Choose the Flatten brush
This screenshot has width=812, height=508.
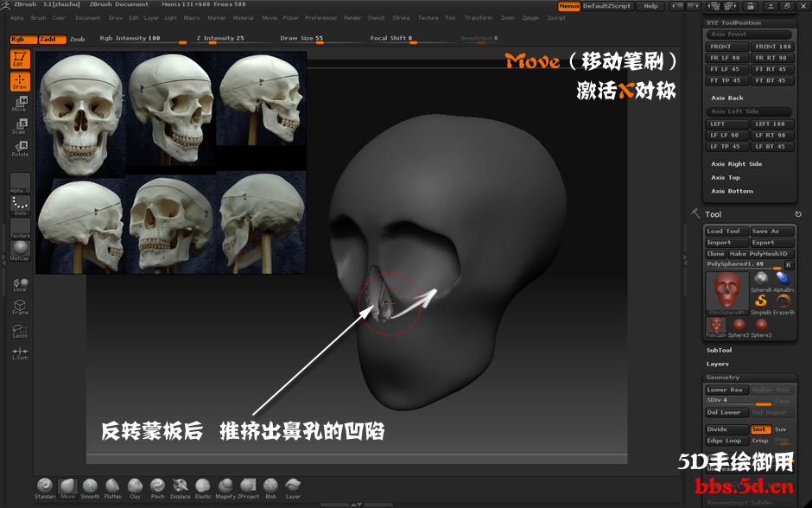click(112, 488)
